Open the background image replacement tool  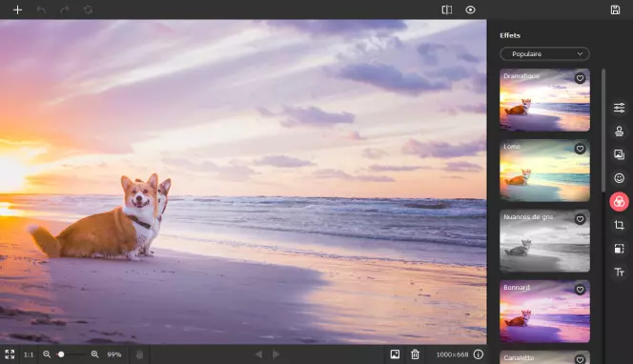coord(619,154)
